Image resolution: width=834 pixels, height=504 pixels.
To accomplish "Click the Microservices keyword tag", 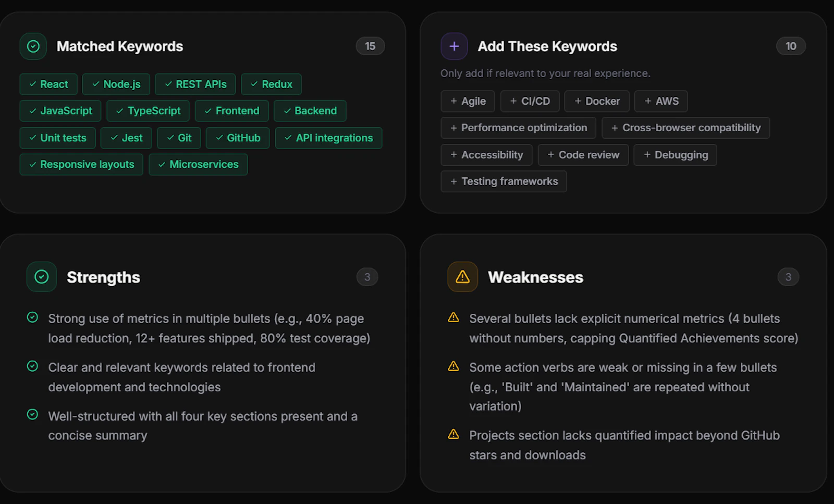I will [x=198, y=165].
